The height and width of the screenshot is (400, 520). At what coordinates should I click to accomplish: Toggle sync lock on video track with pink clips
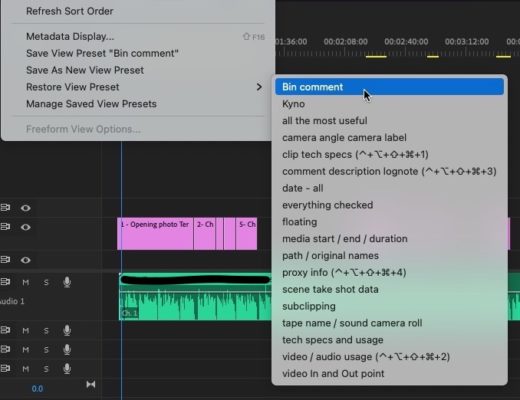click(x=5, y=227)
